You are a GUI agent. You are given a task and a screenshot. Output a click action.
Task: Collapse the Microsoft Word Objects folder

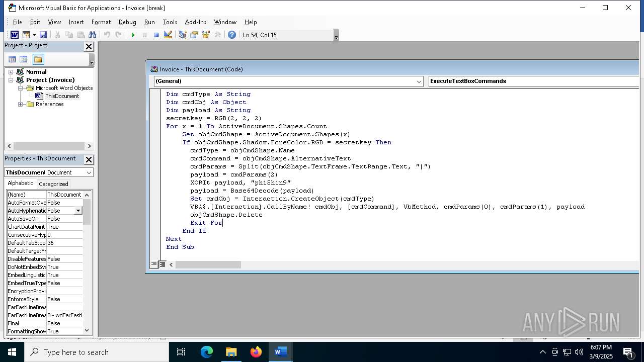(21, 88)
